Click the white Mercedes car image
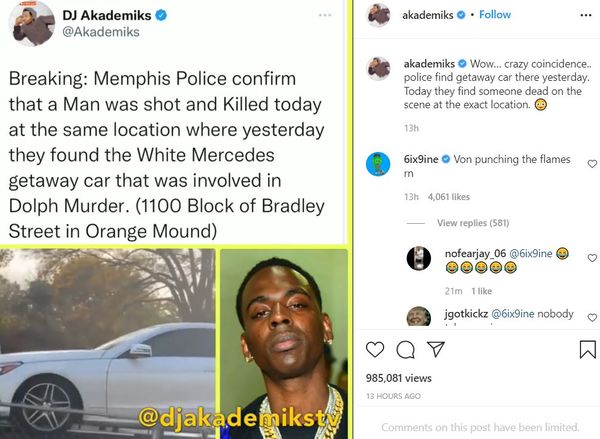 108,343
